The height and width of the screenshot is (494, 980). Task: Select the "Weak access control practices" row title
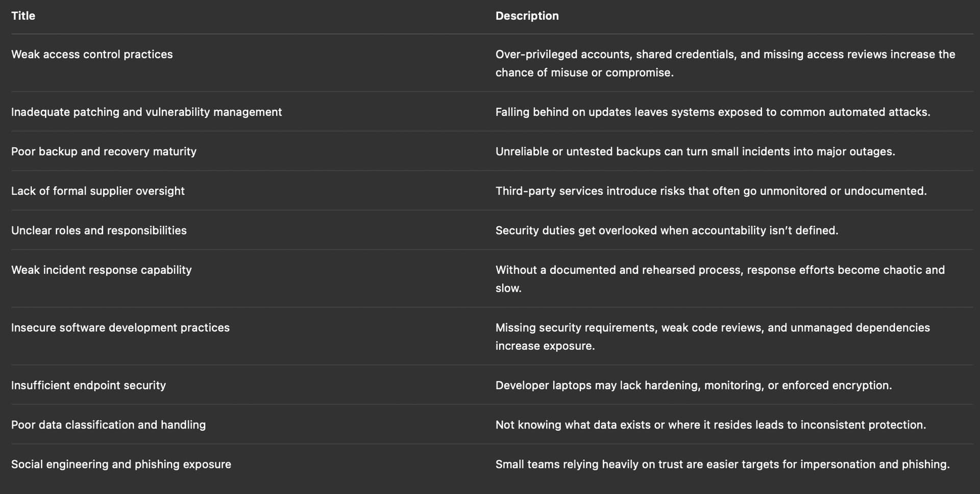point(92,54)
